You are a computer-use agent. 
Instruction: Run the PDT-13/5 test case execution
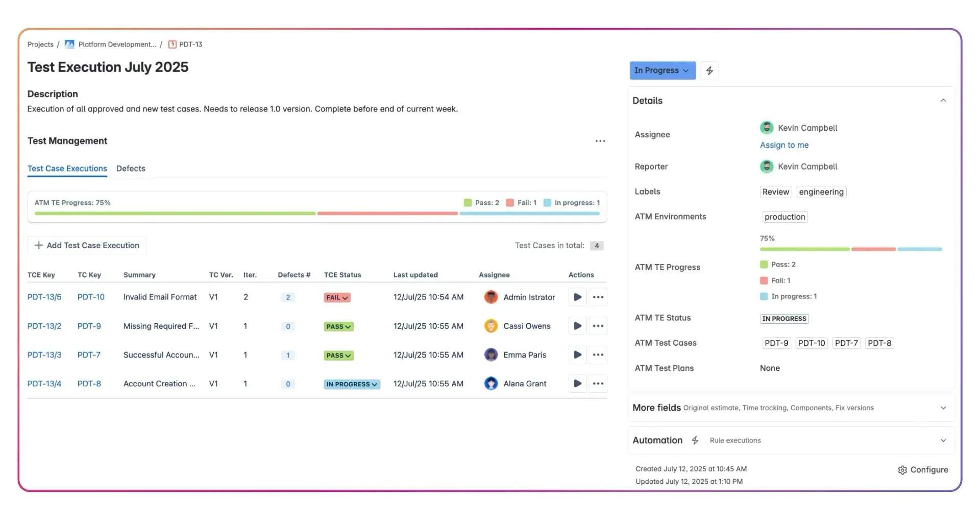[577, 297]
